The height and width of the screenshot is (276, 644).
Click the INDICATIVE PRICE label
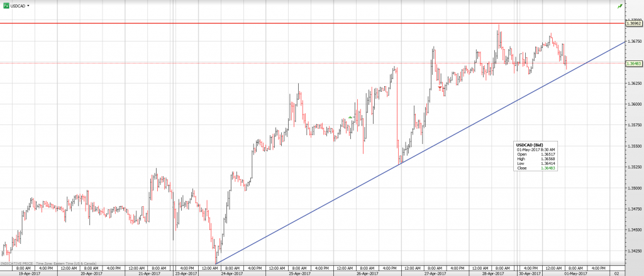(18, 262)
